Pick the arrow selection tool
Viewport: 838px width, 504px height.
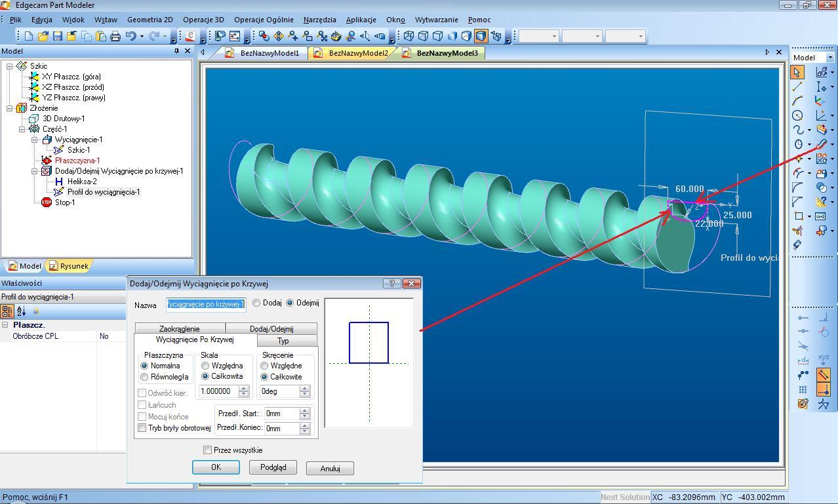pos(797,72)
